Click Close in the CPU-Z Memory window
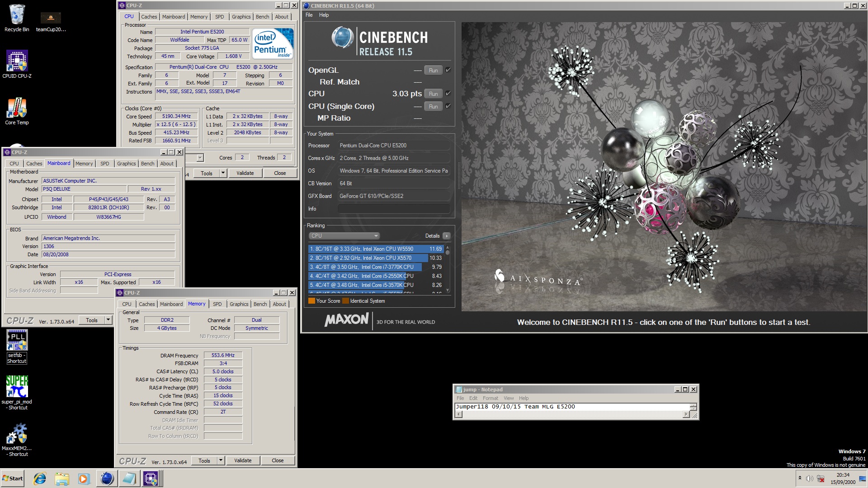 coord(278,460)
